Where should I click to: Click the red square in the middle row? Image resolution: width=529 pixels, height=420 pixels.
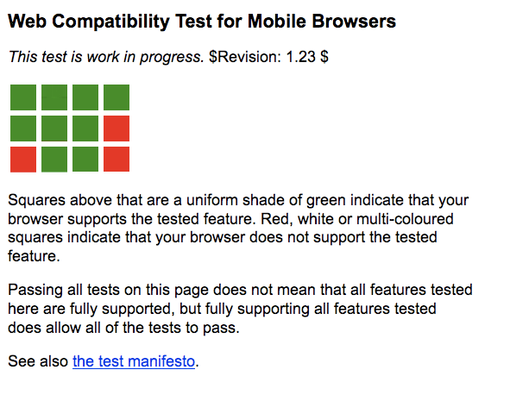click(x=117, y=129)
